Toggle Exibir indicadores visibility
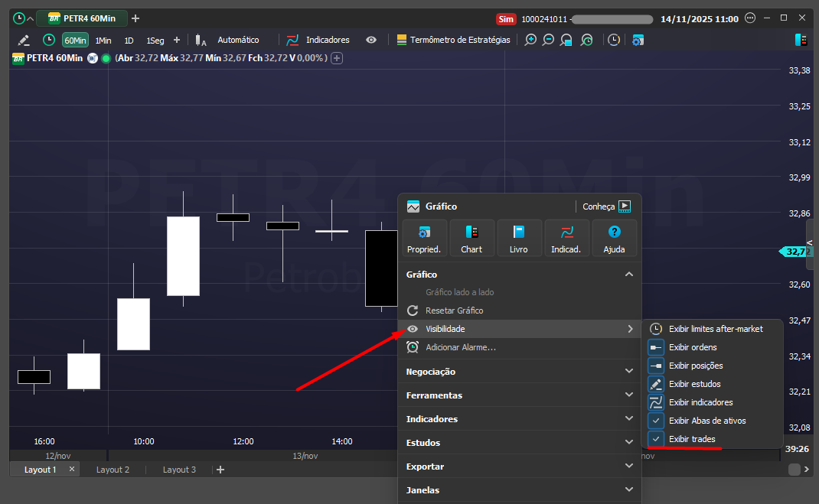This screenshot has height=504, width=819. (x=713, y=402)
